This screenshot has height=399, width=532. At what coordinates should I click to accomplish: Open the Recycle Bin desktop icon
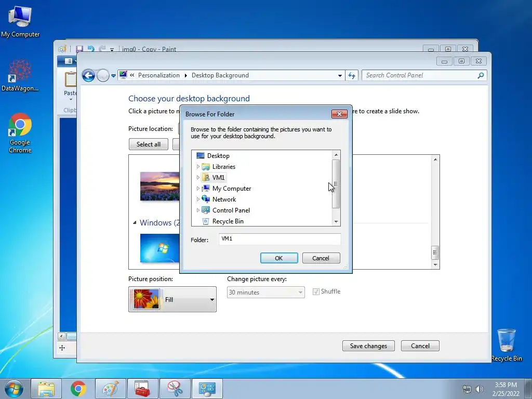coord(506,345)
